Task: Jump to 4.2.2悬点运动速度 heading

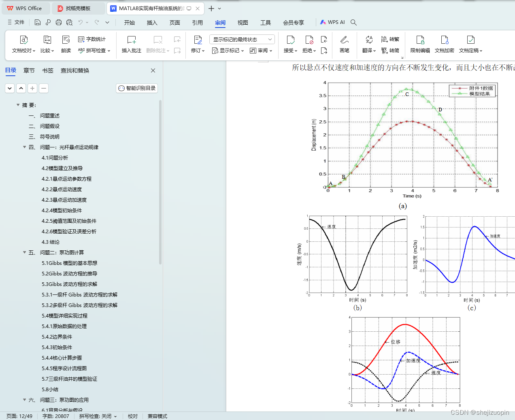Action: click(x=62, y=189)
